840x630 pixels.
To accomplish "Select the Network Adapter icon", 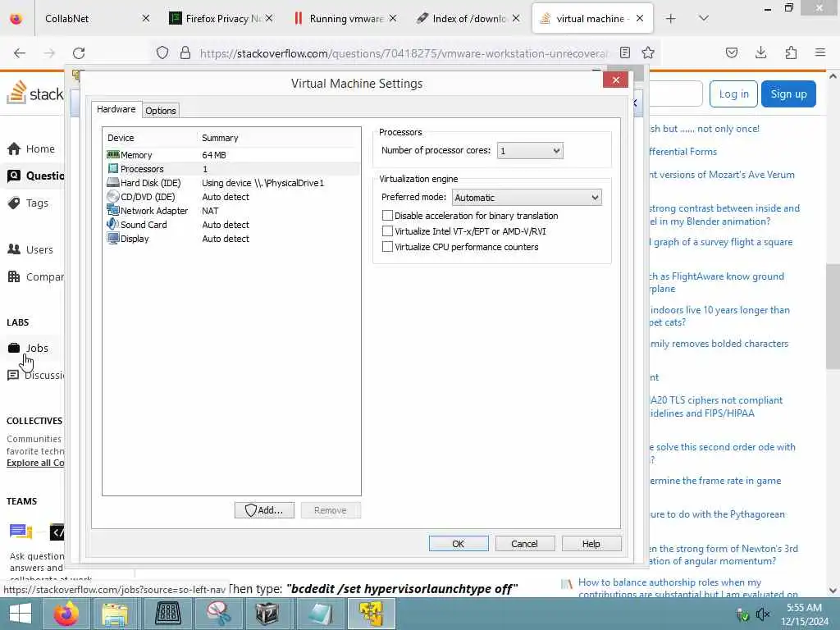I will click(113, 211).
